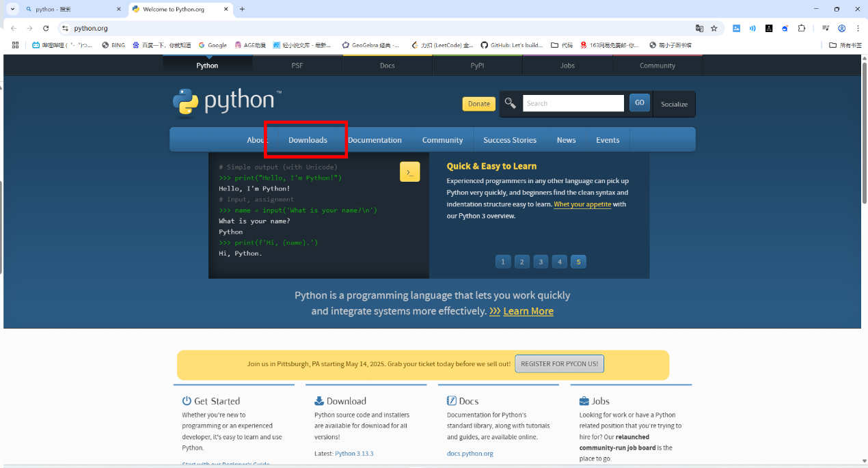
Task: Open the News navigation menu
Action: [x=566, y=140]
